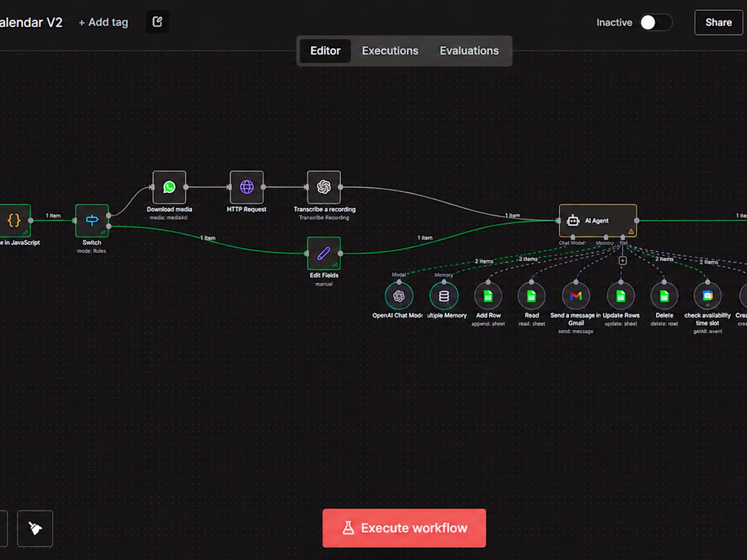
Task: Click the 1 item label after JavaScript node
Action: click(53, 216)
